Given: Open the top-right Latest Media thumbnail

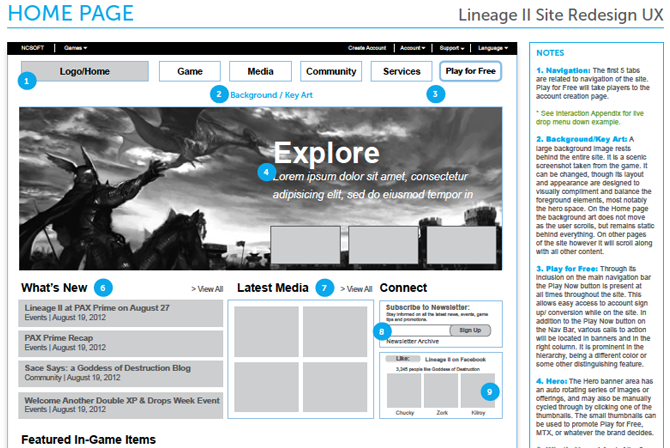Looking at the screenshot, I should pos(335,331).
